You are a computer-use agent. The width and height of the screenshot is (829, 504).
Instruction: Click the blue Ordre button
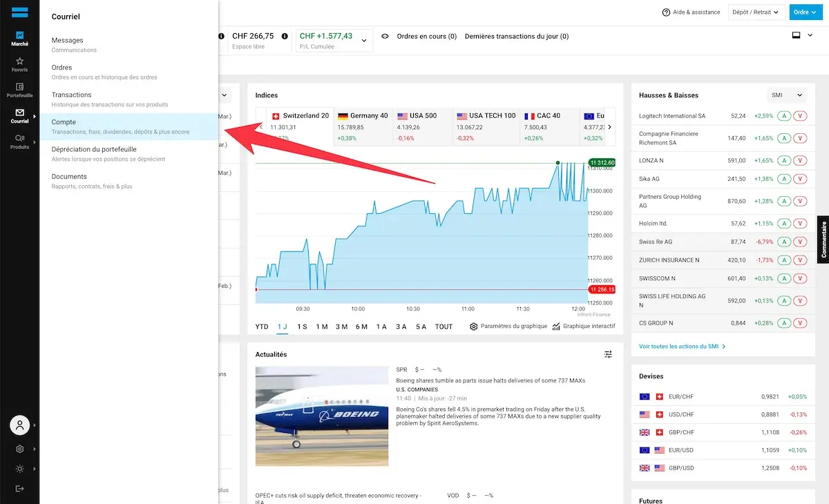click(x=805, y=12)
